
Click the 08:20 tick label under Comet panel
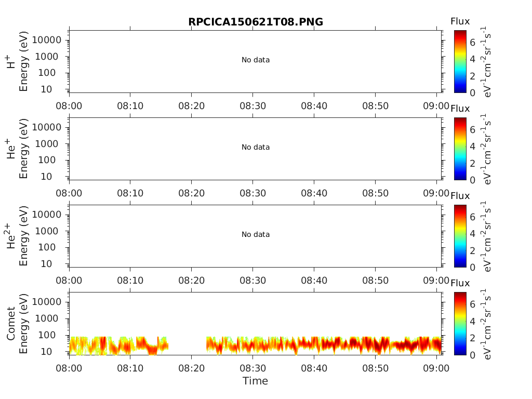click(191, 368)
